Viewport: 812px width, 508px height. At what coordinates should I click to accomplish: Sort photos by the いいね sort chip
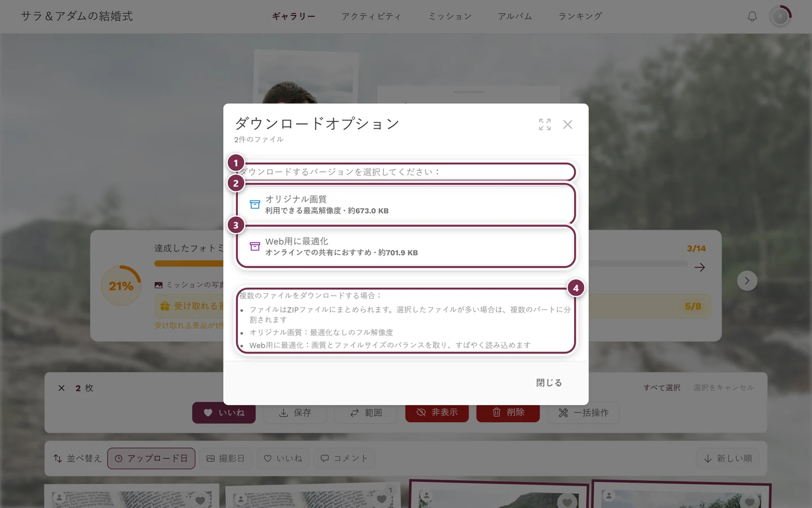[x=283, y=458]
